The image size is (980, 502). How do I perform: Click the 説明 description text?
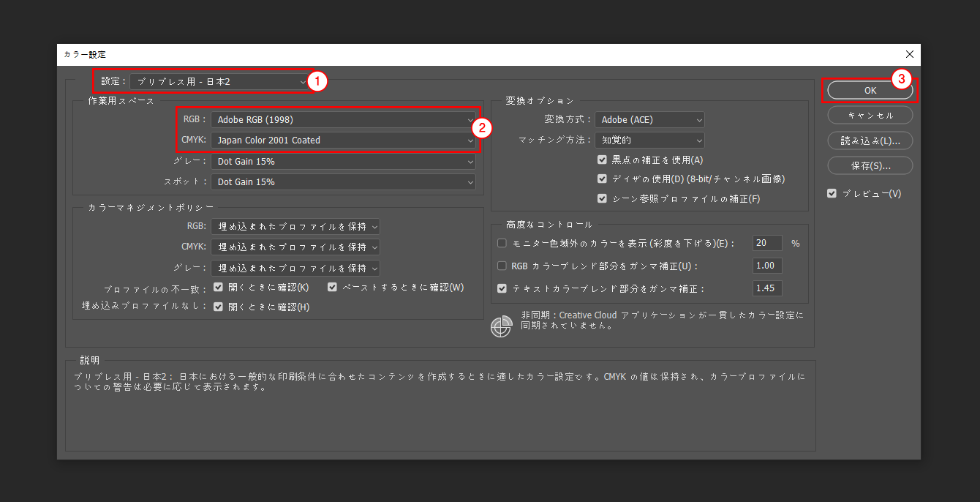coord(440,382)
